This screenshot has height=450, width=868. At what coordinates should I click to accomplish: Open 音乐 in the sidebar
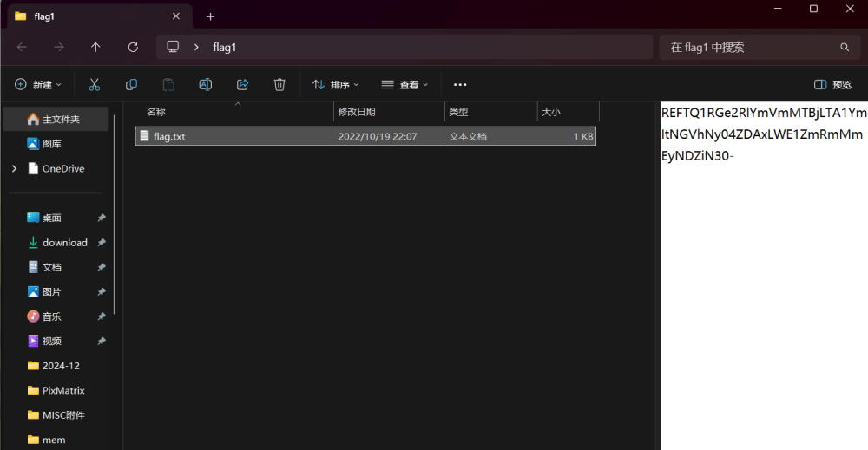(x=52, y=316)
